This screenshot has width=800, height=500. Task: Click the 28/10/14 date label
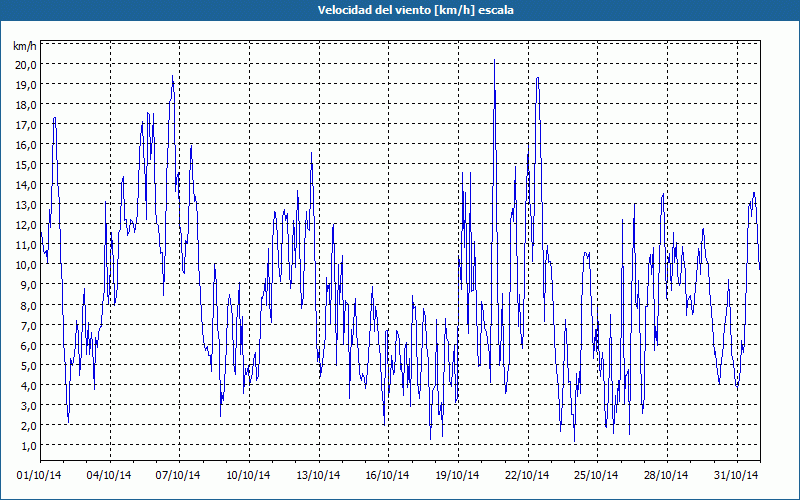click(666, 476)
